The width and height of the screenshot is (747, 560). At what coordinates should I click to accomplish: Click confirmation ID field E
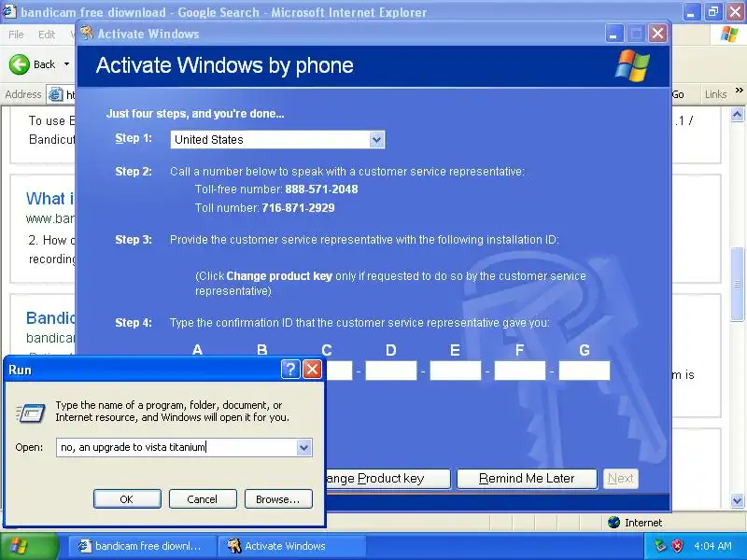pos(456,371)
